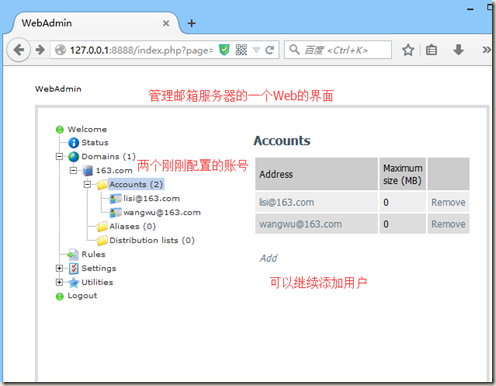Image resolution: width=496 pixels, height=386 pixels.
Task: Remove the lisi@163.com account
Action: (448, 202)
